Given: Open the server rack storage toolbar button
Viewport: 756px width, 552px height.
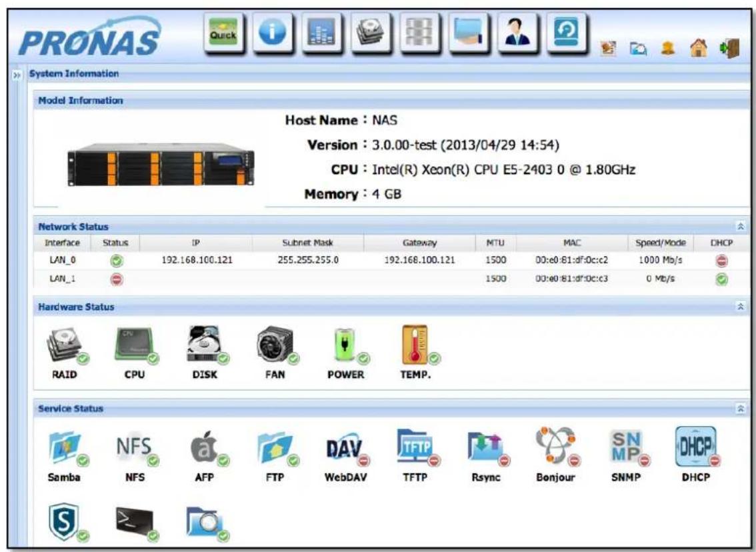Looking at the screenshot, I should tap(419, 32).
